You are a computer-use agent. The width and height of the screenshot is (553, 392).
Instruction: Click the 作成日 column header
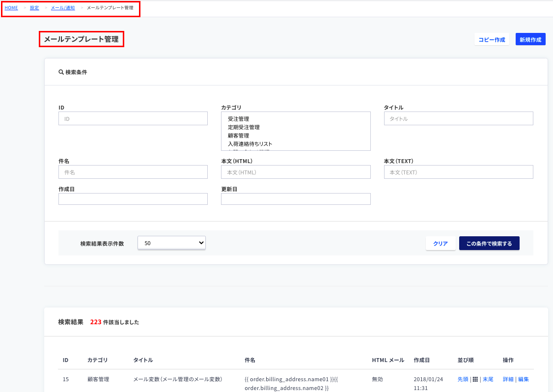422,360
